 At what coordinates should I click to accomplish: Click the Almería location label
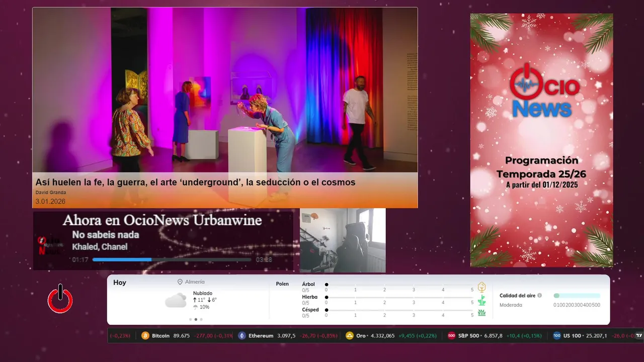point(195,282)
